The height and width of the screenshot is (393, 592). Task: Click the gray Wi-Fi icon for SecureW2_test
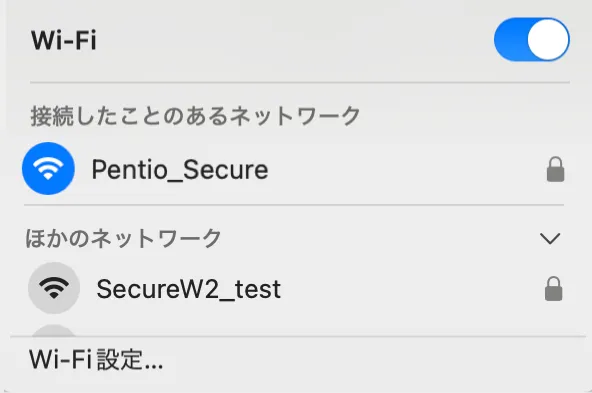coord(54,288)
